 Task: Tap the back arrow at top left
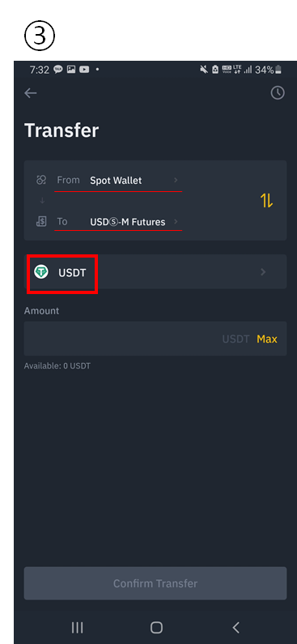(31, 93)
